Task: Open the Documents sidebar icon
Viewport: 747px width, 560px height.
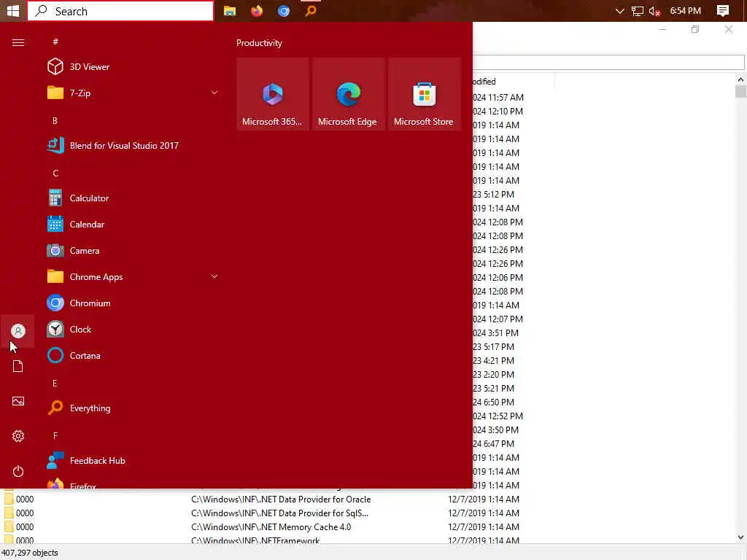Action: (18, 366)
